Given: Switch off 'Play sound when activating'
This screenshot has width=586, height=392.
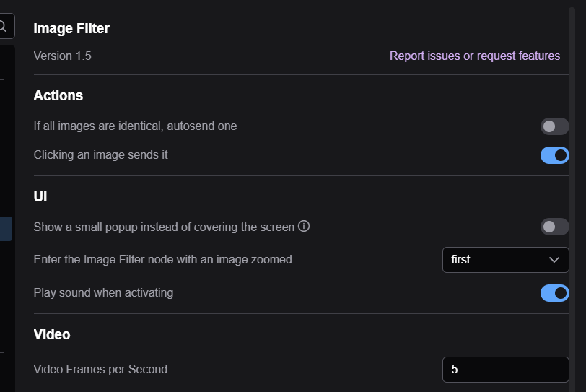Looking at the screenshot, I should tap(554, 293).
